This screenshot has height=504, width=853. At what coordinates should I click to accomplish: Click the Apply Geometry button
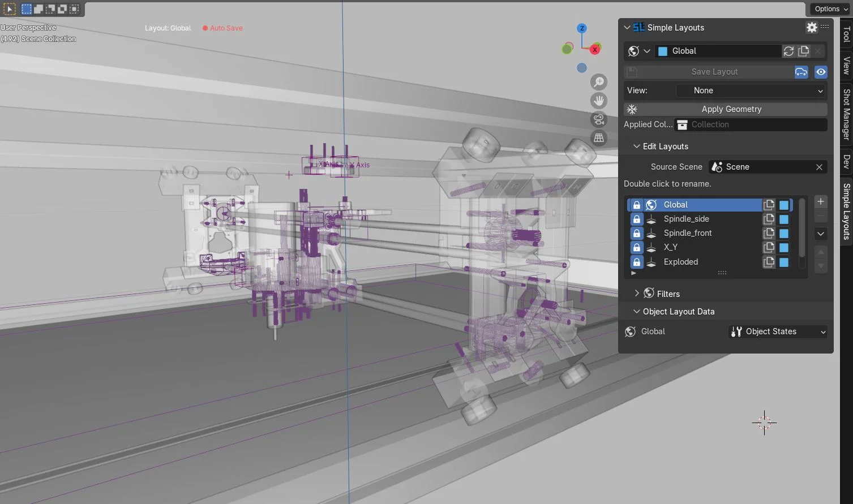tap(731, 109)
